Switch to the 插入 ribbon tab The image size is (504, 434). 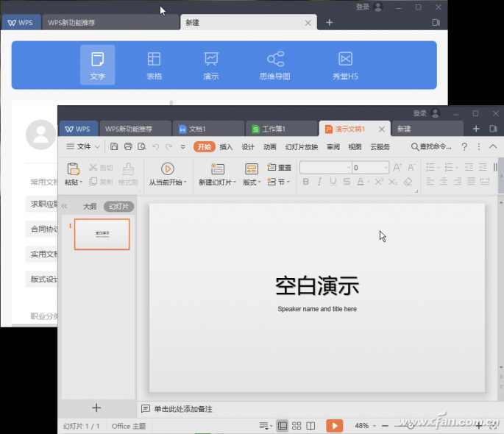coord(226,147)
